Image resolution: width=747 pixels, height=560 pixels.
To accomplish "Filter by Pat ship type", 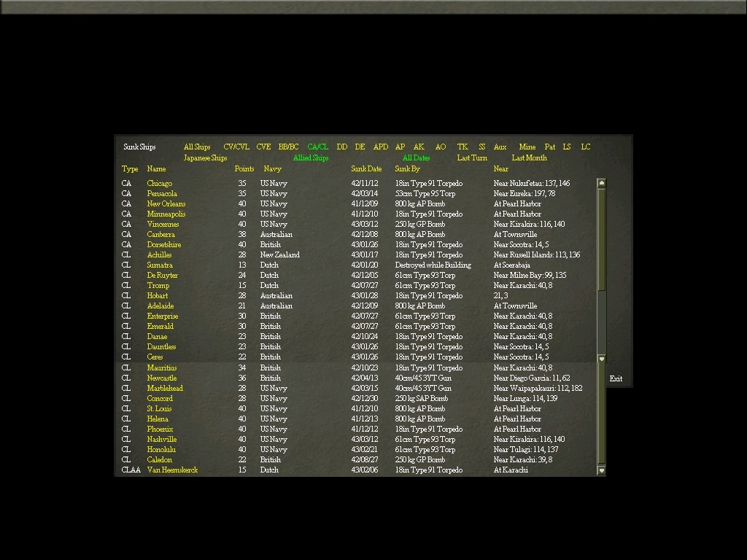I will point(550,147).
